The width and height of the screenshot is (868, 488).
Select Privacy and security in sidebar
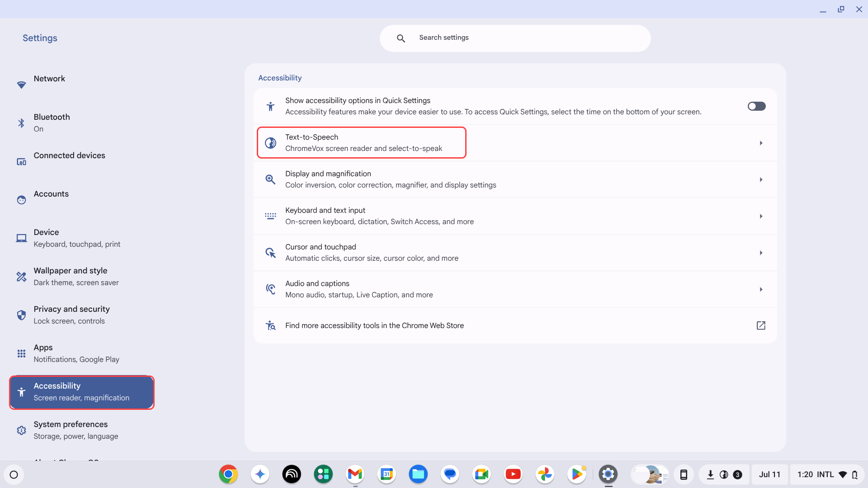click(x=81, y=315)
